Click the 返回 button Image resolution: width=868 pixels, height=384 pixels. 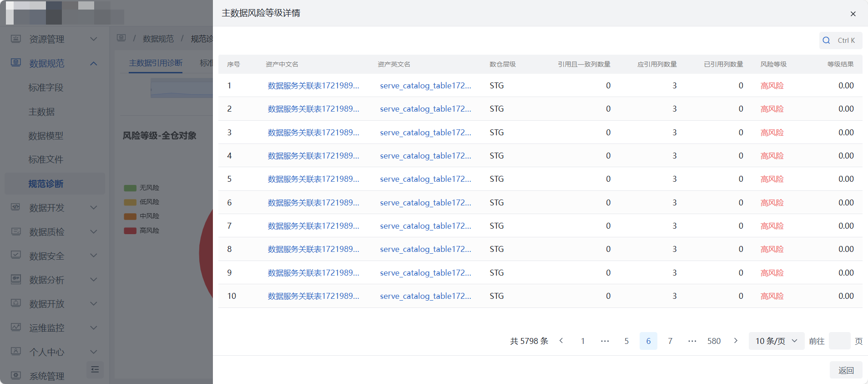point(846,370)
